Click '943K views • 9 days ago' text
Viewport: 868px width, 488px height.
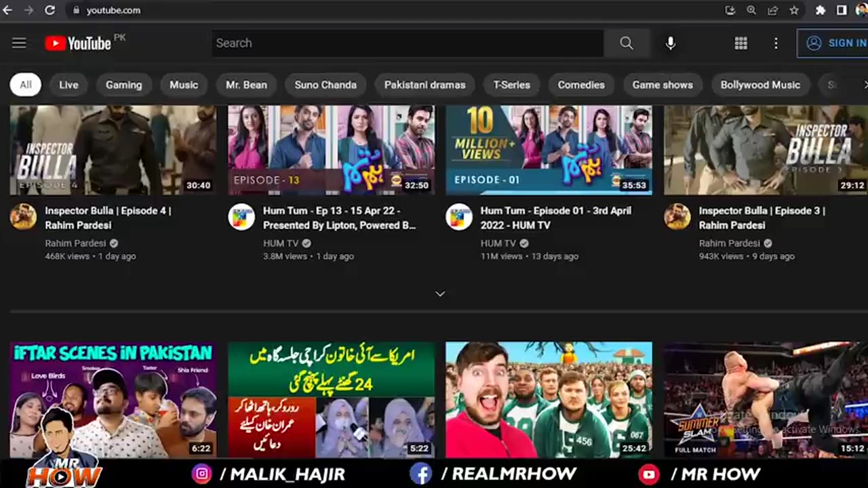747,256
